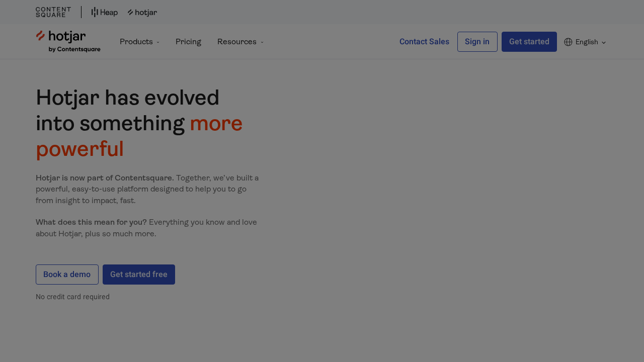Click the Get started button in the navbar
Viewport: 644px width, 362px height.
pos(529,41)
